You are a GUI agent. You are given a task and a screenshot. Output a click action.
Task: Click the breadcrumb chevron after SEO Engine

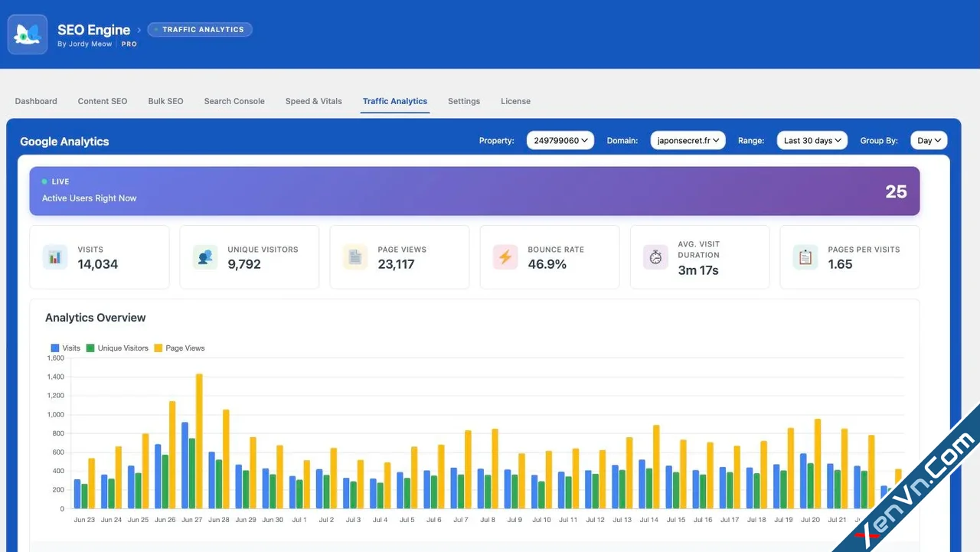click(x=139, y=30)
